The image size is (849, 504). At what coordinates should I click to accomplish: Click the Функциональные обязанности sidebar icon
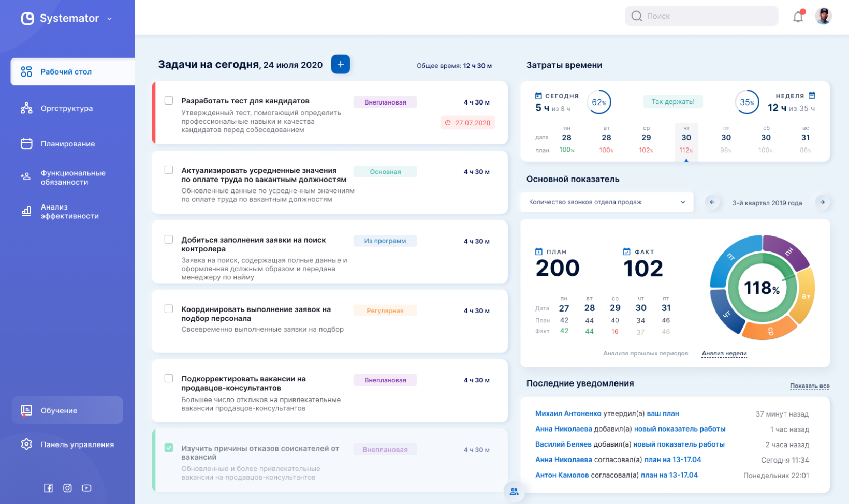(26, 177)
